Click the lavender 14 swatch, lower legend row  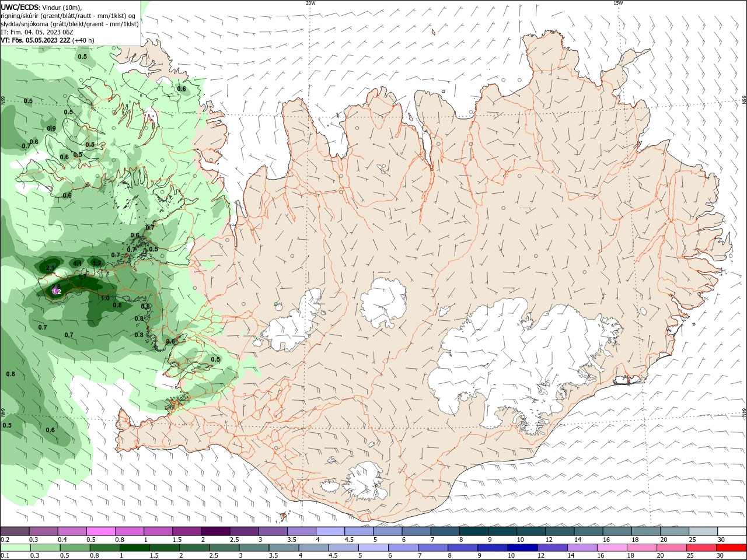point(582,548)
